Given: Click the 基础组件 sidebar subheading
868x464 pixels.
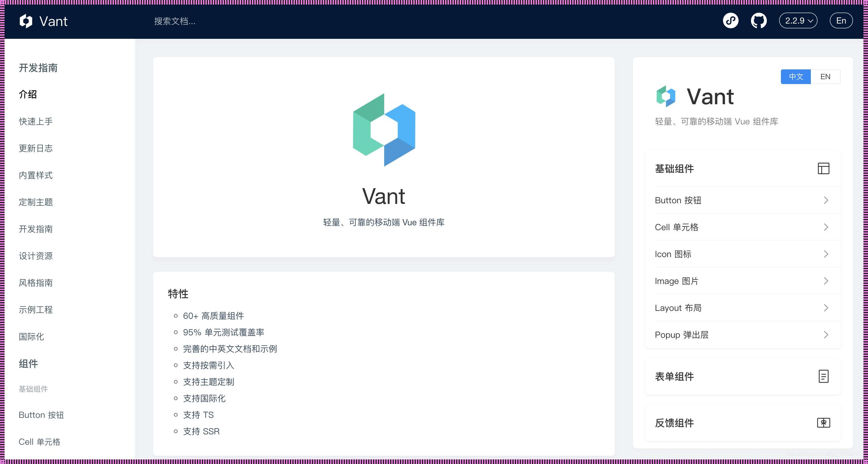Looking at the screenshot, I should point(33,389).
